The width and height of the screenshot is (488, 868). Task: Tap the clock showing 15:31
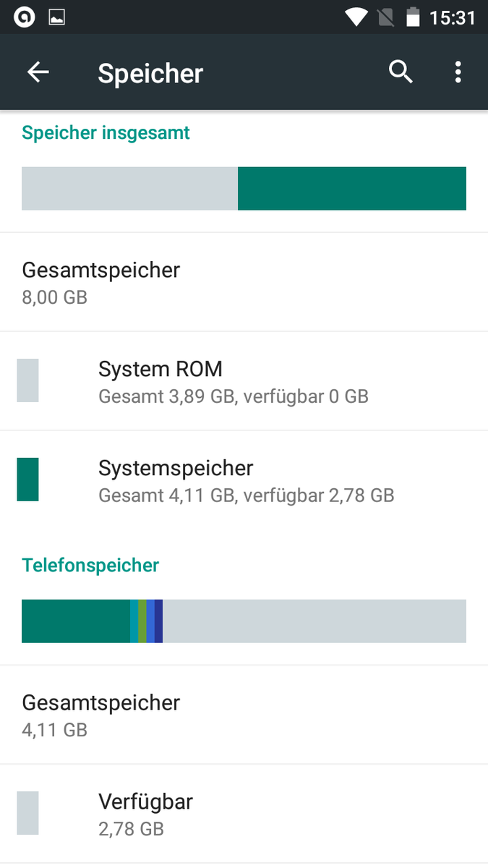coord(453,17)
